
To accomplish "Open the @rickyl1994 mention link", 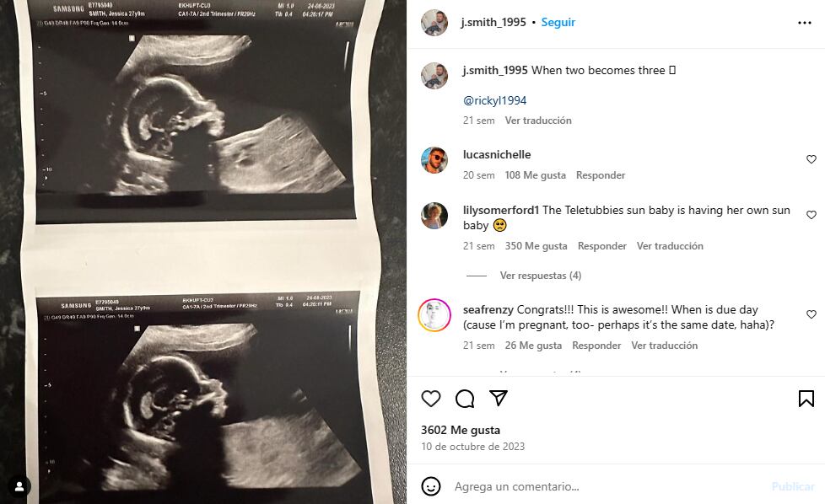I will pos(494,100).
